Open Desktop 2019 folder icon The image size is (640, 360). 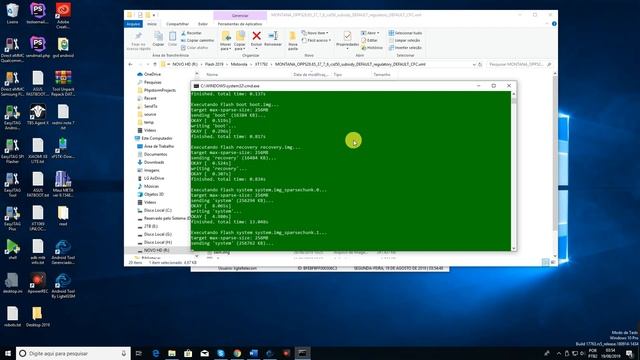pyautogui.click(x=38, y=317)
